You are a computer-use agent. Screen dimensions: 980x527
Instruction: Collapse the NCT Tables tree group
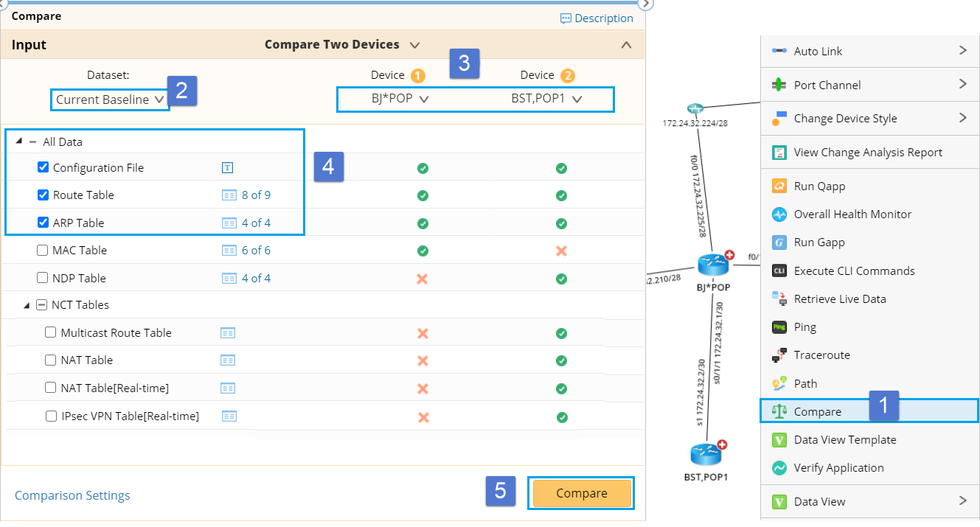(27, 305)
